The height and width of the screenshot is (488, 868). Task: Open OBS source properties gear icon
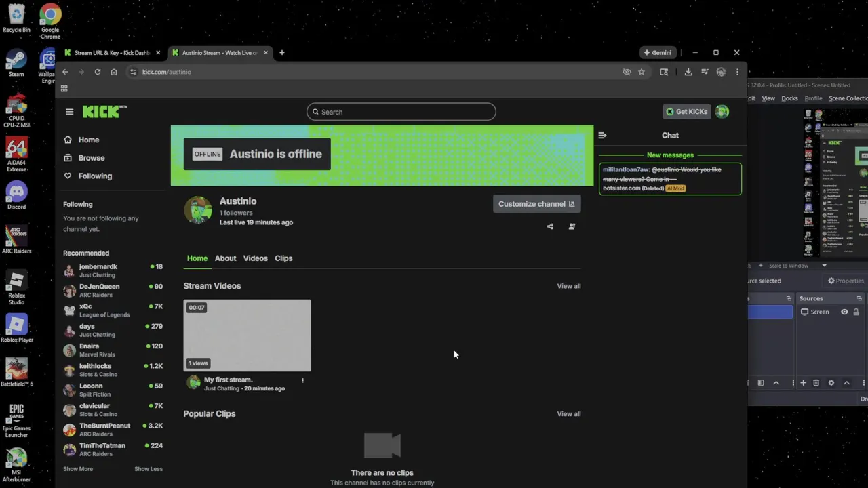tap(831, 383)
